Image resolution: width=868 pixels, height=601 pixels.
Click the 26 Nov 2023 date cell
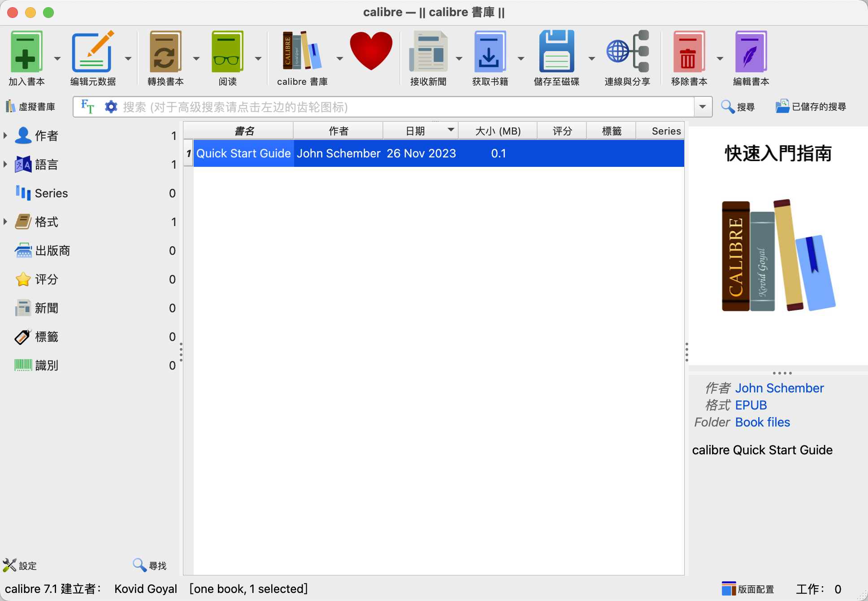tap(421, 153)
